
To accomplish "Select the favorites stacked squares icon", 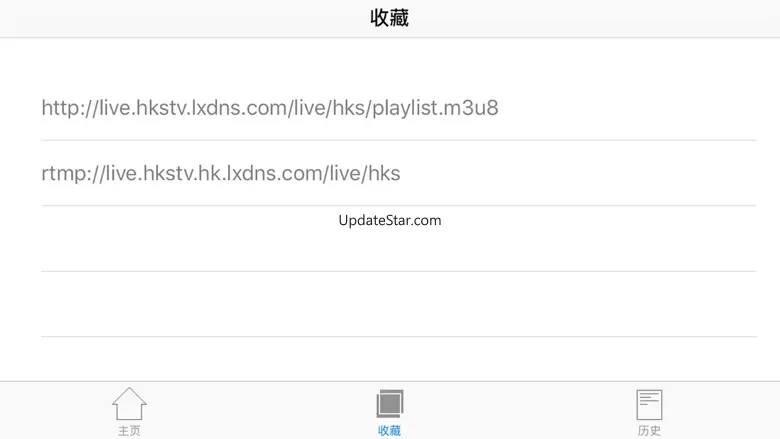I will [390, 404].
